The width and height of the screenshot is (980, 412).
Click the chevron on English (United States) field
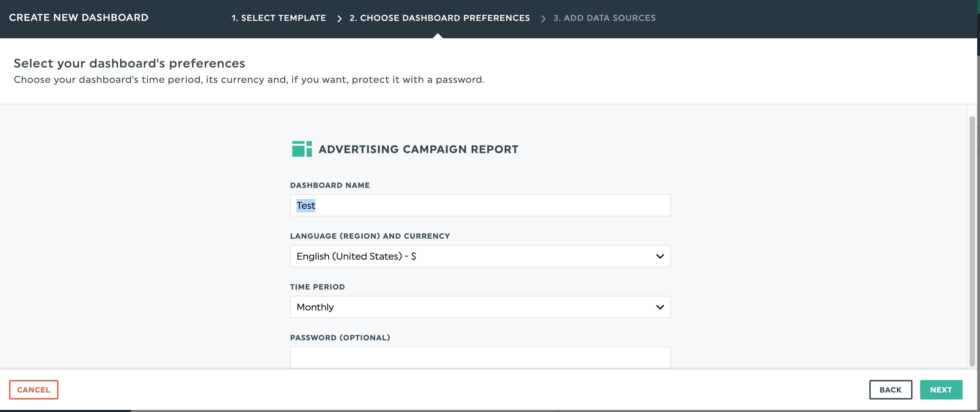click(660, 256)
